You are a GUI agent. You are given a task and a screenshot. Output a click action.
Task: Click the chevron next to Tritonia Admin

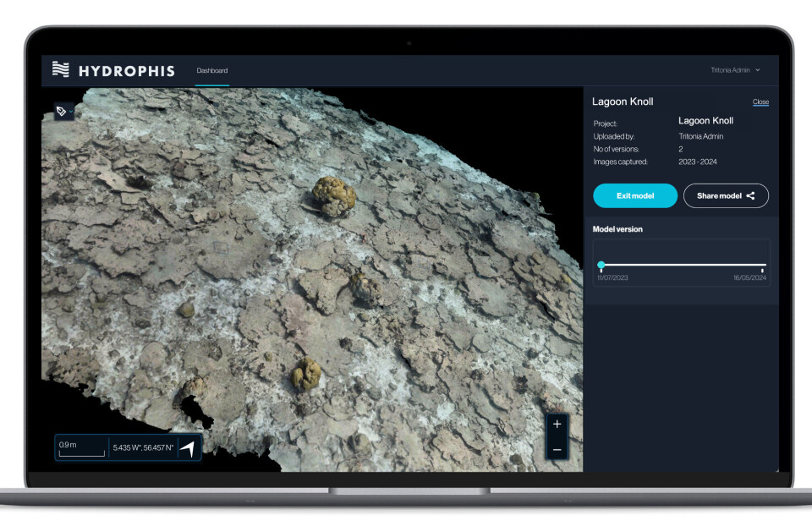coord(758,70)
